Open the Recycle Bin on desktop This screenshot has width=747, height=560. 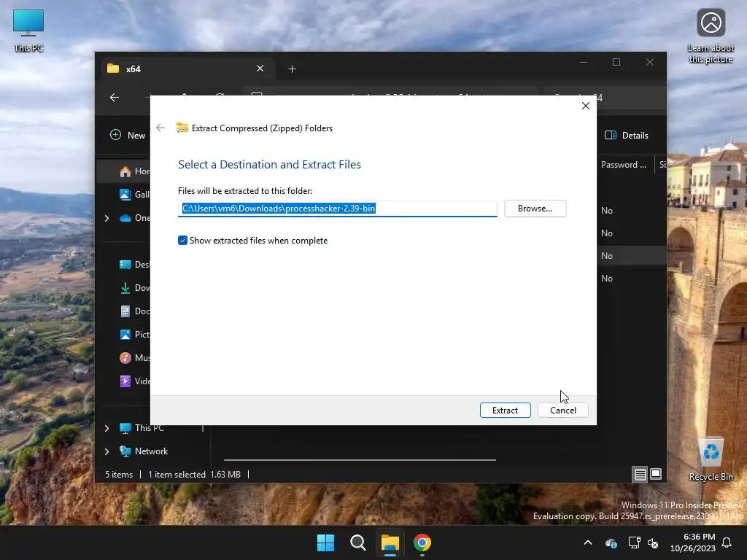click(x=711, y=459)
